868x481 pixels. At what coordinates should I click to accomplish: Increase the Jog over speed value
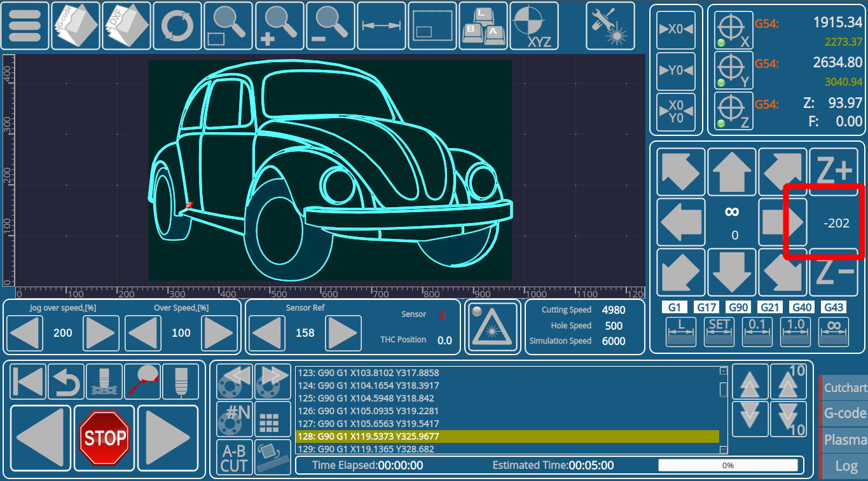coord(101,333)
